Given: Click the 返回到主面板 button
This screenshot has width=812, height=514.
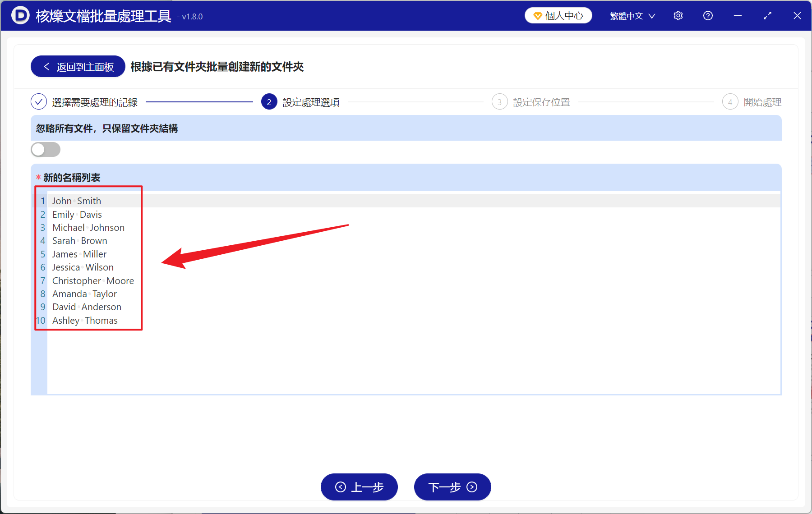Looking at the screenshot, I should pos(77,66).
